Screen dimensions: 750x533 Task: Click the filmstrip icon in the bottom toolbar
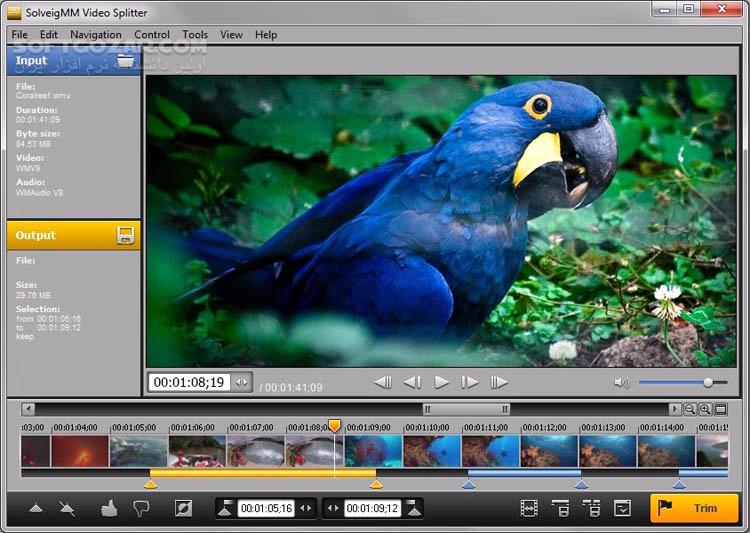(529, 508)
